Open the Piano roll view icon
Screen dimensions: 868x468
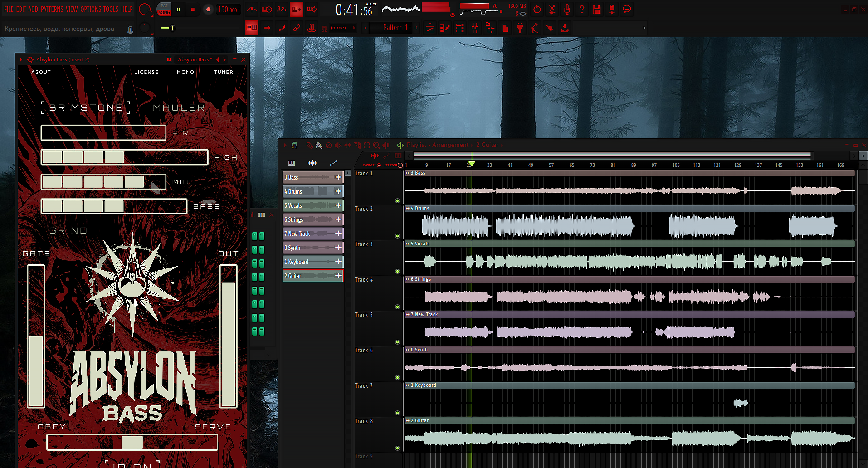tap(445, 28)
